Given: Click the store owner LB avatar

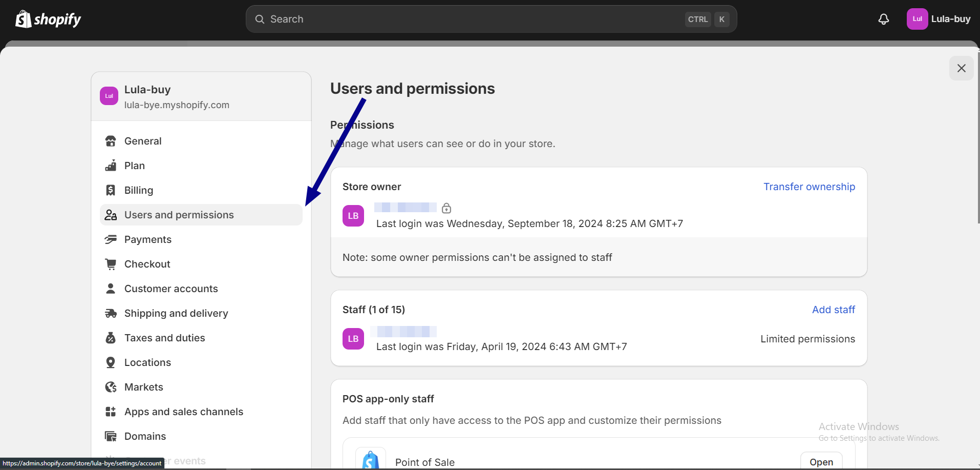Looking at the screenshot, I should click(x=353, y=216).
